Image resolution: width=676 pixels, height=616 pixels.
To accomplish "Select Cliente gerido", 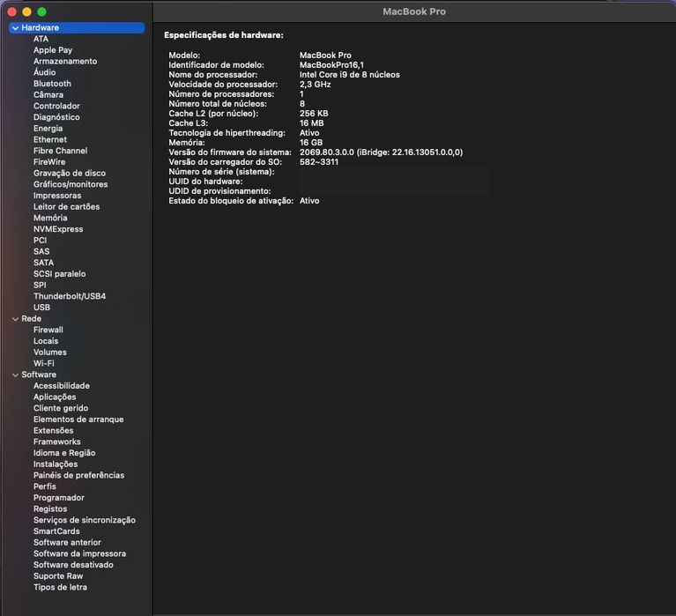I will pyautogui.click(x=61, y=409).
